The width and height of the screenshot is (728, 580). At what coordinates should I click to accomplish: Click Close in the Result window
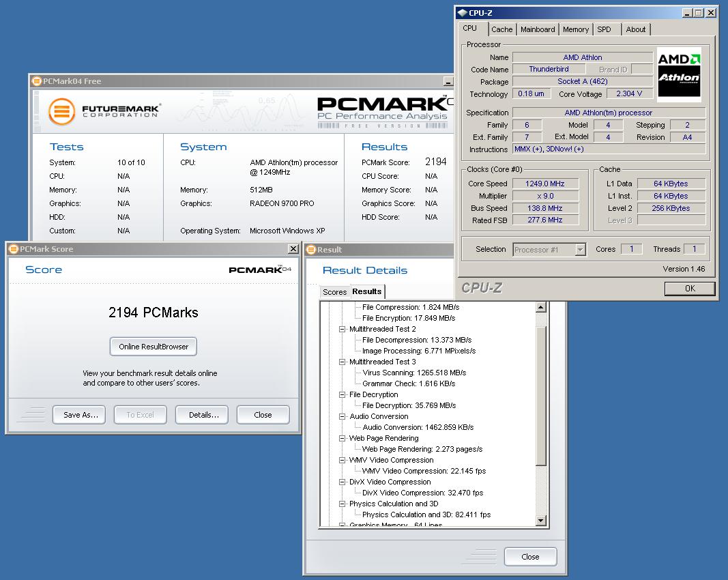530,557
